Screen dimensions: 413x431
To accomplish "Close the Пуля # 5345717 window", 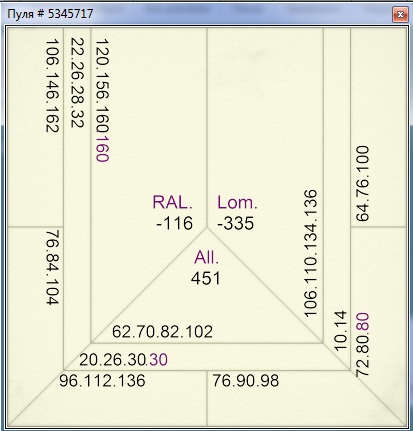I will click(x=400, y=14).
